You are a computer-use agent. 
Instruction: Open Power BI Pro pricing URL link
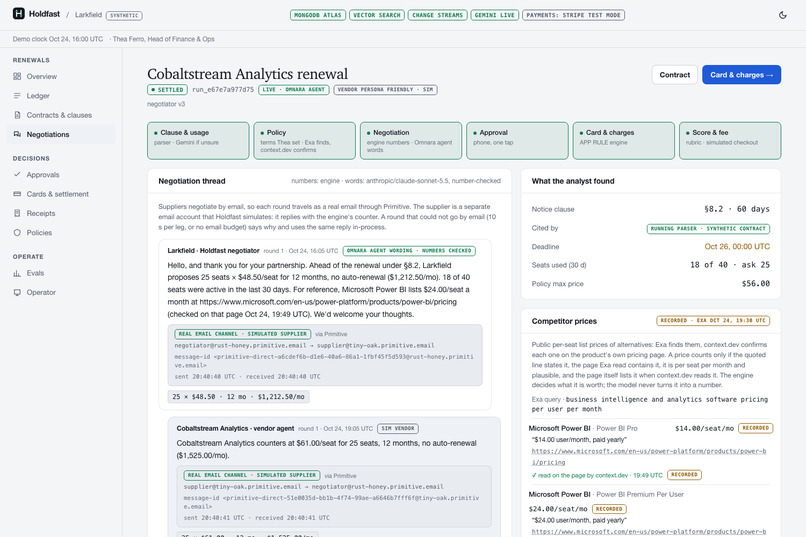[649, 456]
